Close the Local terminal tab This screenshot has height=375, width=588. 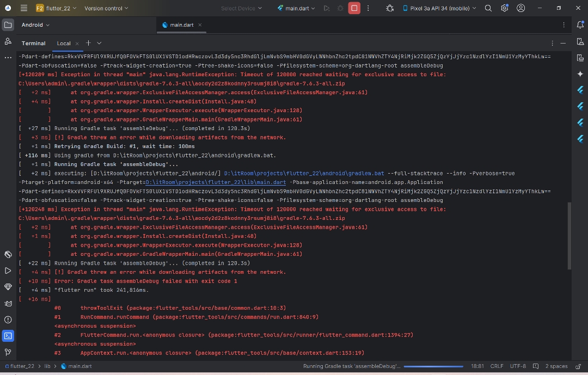pyautogui.click(x=77, y=44)
